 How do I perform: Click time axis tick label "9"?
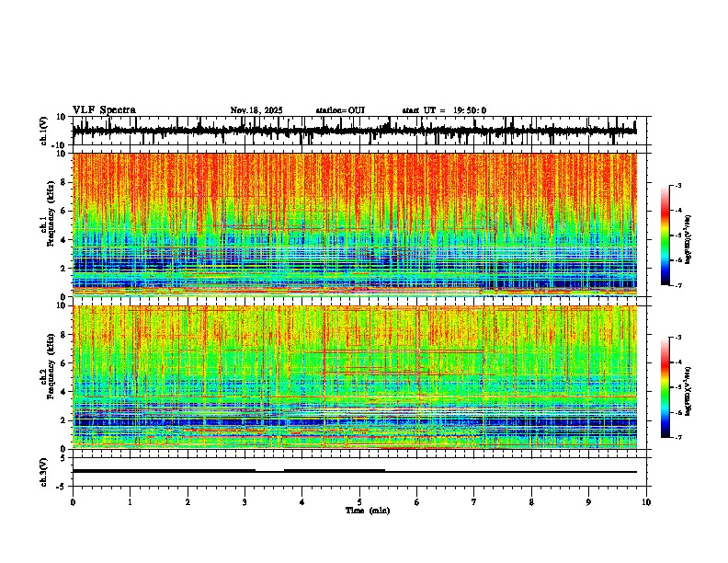point(588,502)
